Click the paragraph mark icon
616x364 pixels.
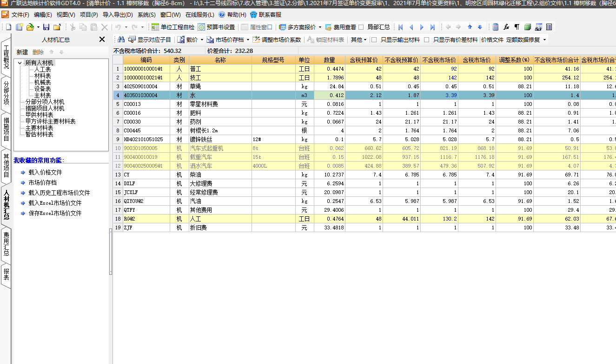pos(517,27)
